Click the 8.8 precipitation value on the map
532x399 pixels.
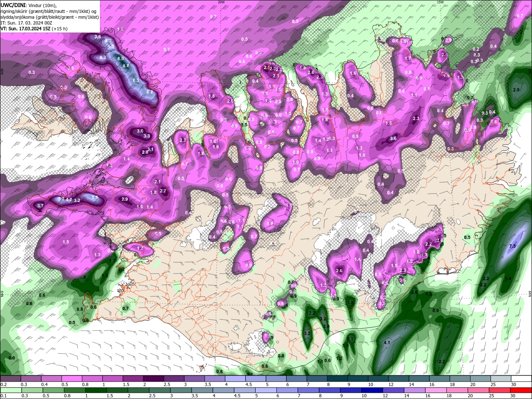[x=126, y=66]
